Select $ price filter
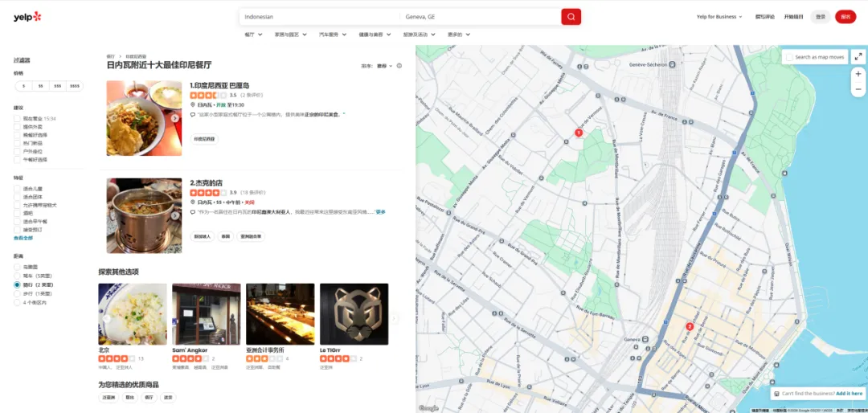 pos(23,86)
